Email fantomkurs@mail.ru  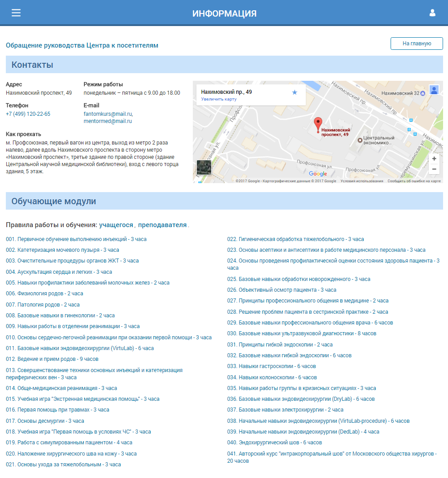pyautogui.click(x=108, y=114)
